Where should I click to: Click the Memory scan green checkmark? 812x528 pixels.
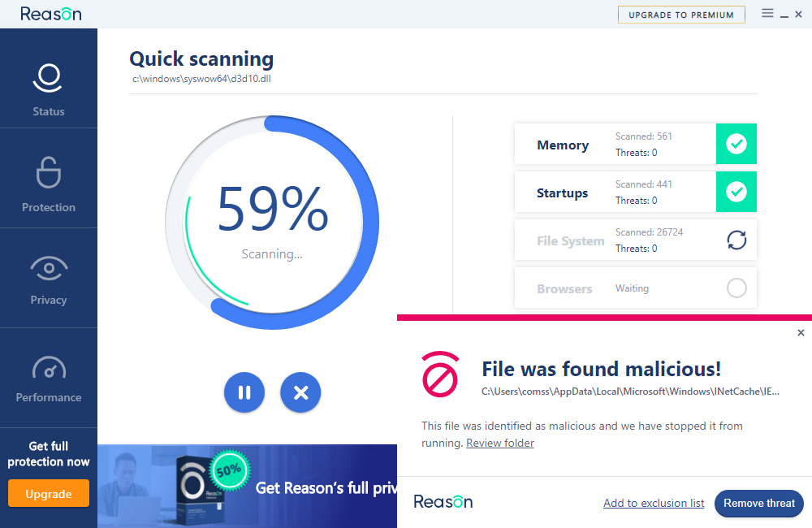click(x=736, y=144)
